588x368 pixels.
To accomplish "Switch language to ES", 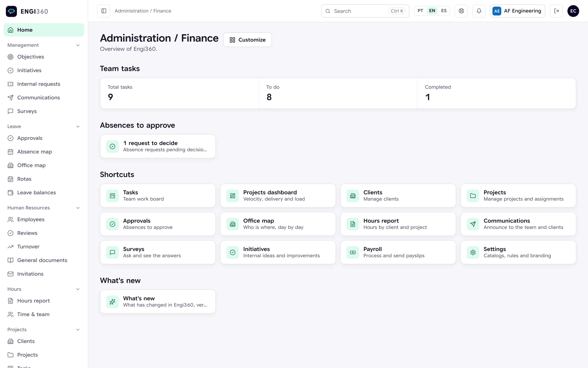I will point(444,11).
